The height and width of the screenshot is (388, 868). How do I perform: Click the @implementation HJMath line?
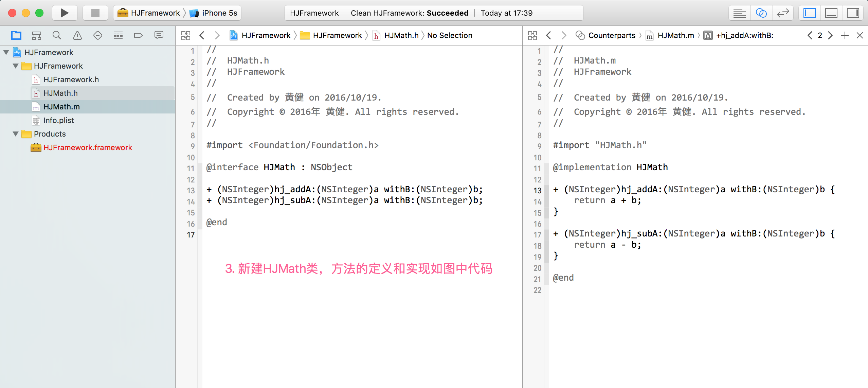[610, 167]
